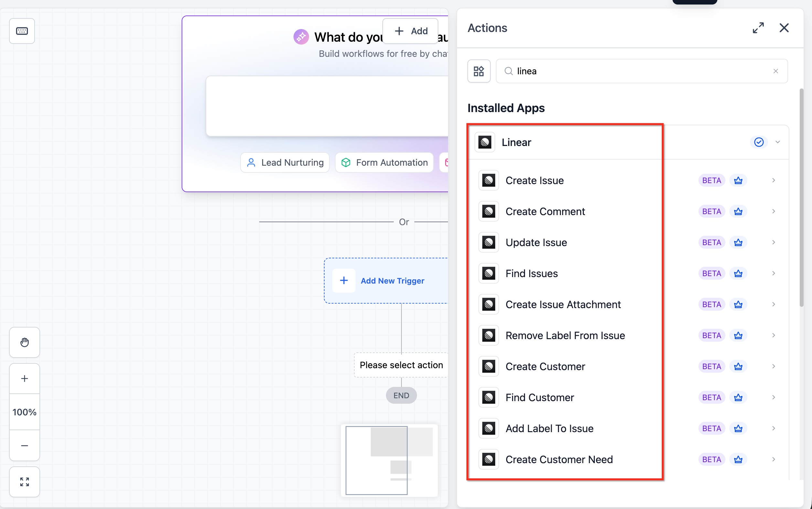
Task: Collapse the Linear app section chevron
Action: [x=778, y=142]
